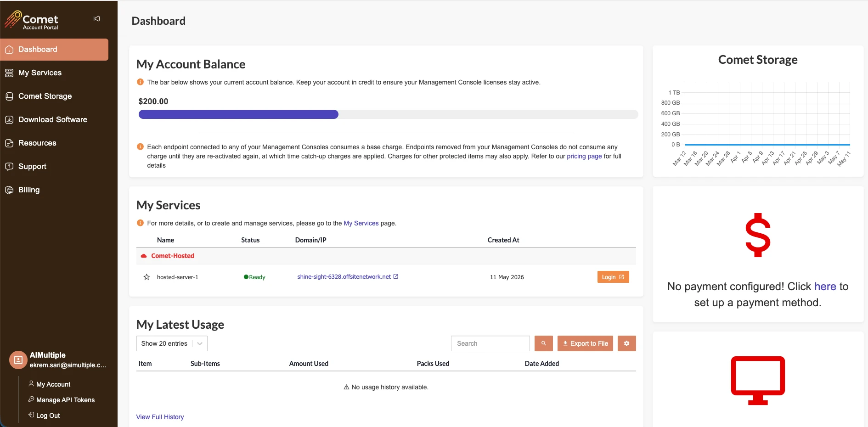Open the Dashboard menu item
The height and width of the screenshot is (427, 868).
tap(54, 50)
